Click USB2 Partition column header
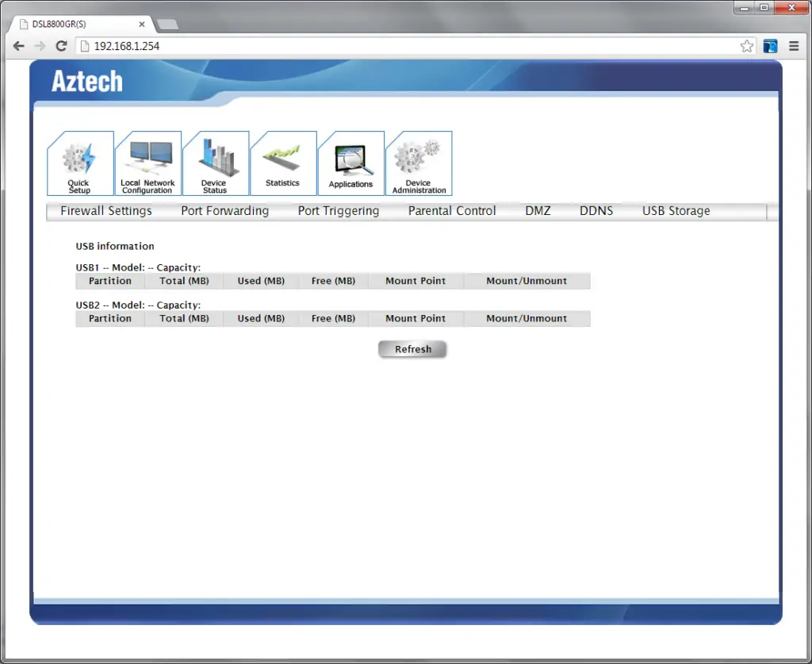 109,319
